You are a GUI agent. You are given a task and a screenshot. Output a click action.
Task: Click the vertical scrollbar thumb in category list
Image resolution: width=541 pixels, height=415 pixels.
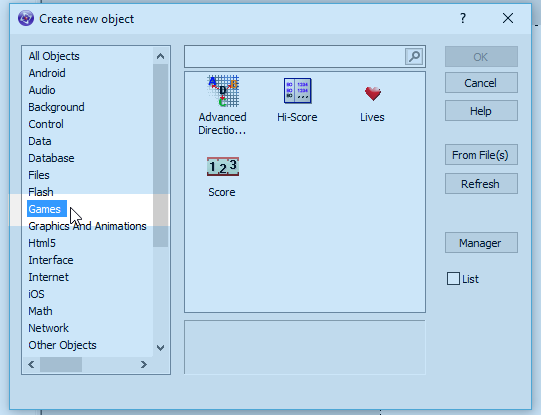160,155
